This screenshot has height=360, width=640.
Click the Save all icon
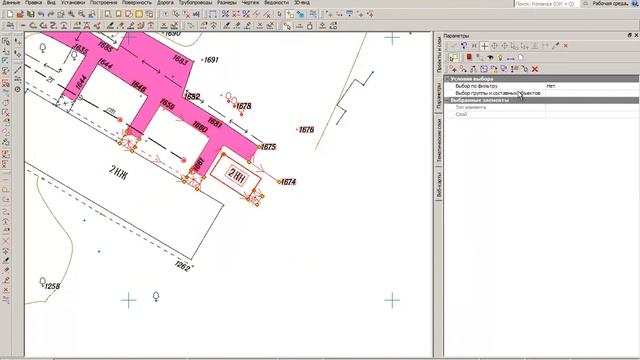pos(30,14)
